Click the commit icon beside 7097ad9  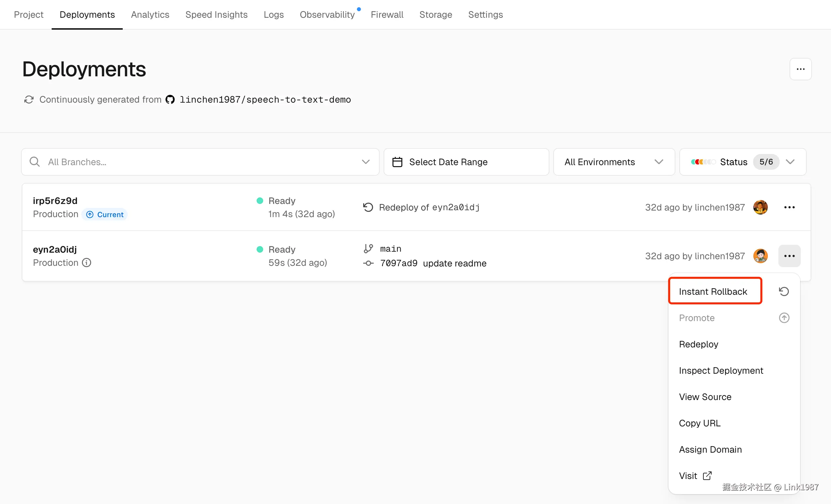[x=368, y=263]
